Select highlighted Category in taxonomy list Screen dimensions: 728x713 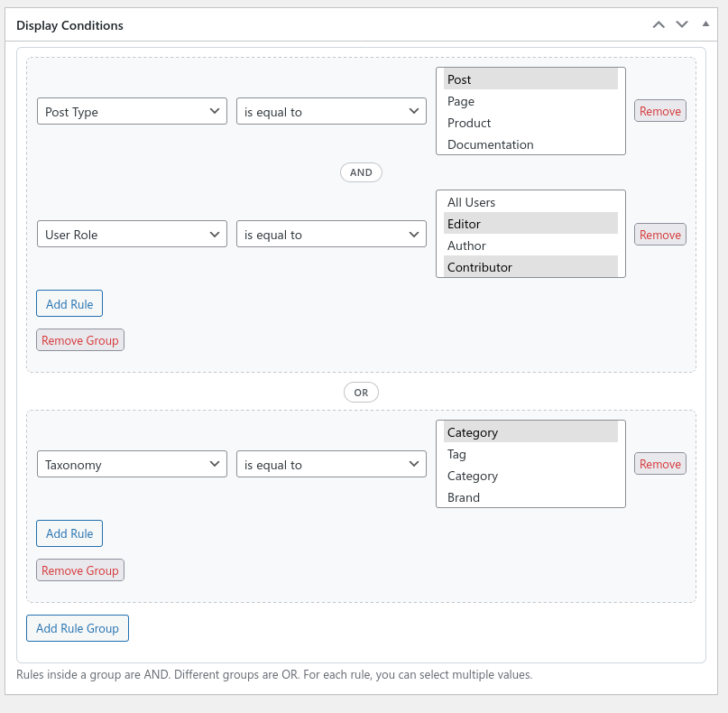[x=530, y=432]
